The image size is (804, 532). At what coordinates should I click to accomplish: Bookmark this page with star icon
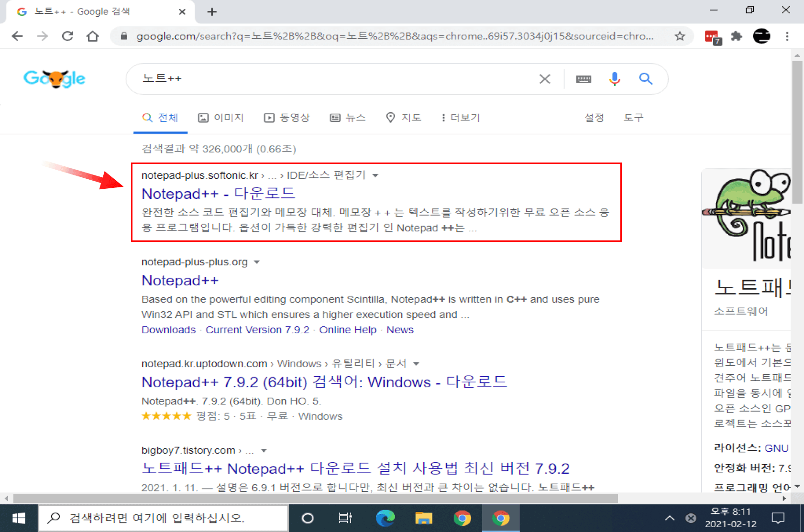pyautogui.click(x=680, y=36)
